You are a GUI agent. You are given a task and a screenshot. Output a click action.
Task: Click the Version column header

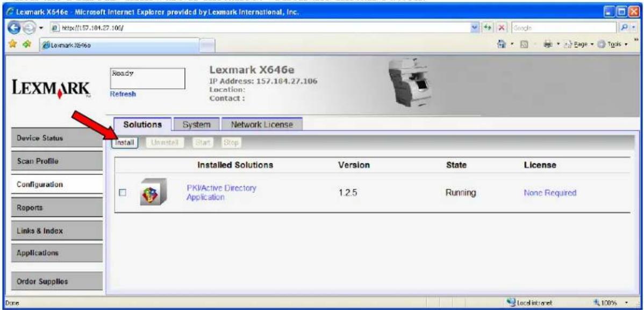point(354,165)
